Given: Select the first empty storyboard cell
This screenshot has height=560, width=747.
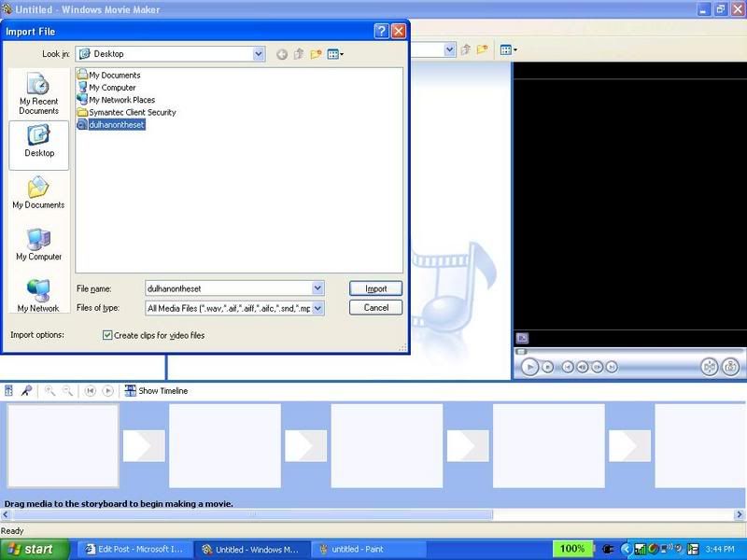Looking at the screenshot, I should point(63,446).
